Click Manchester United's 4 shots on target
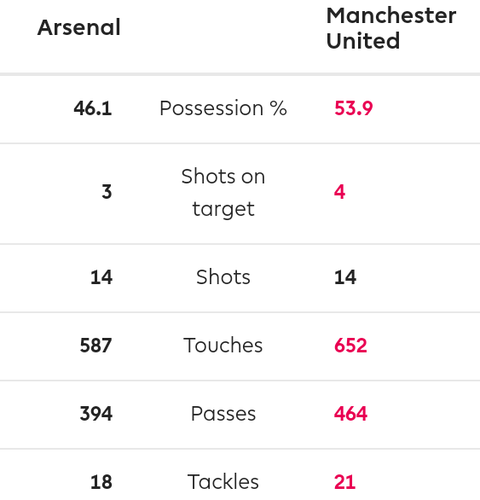 click(340, 192)
